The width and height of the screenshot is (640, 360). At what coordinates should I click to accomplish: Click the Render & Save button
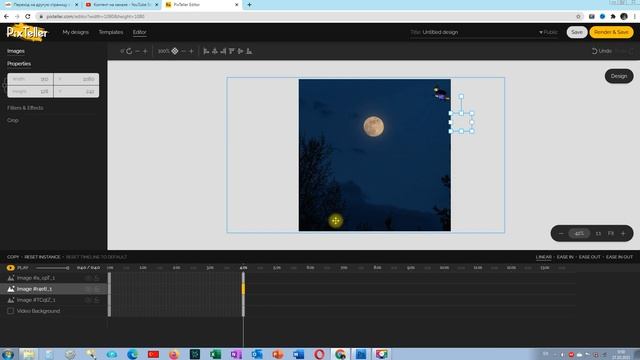pos(611,32)
